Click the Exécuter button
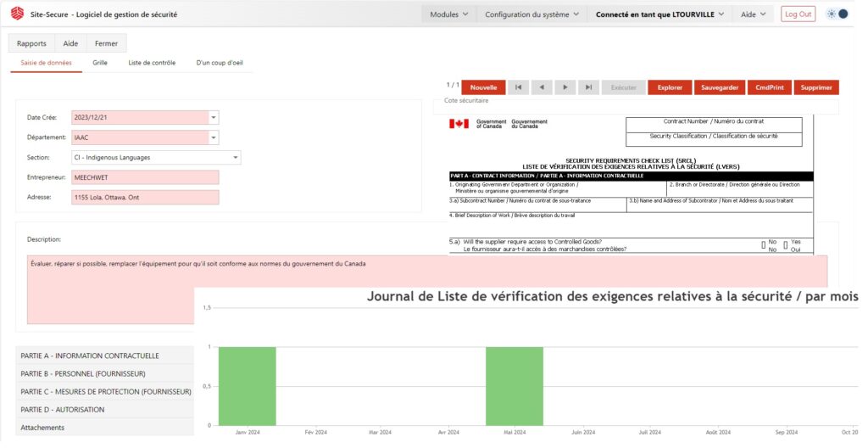This screenshot has width=868, height=448. coord(623,87)
